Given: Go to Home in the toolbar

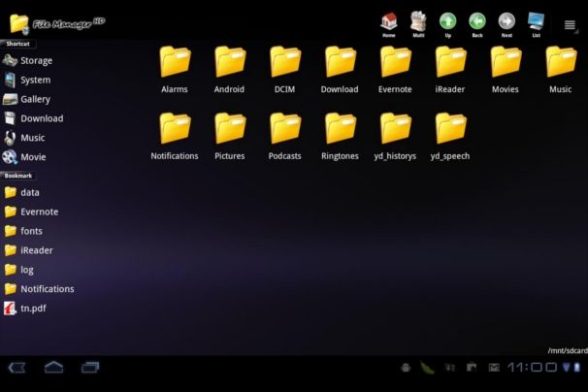Looking at the screenshot, I should [x=389, y=24].
